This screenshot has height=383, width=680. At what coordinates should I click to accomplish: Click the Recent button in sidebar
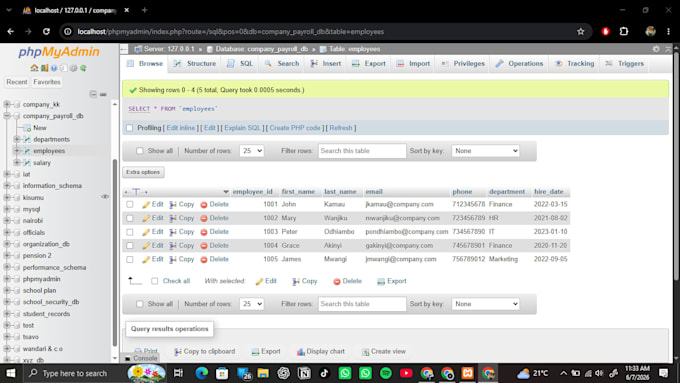pos(17,82)
